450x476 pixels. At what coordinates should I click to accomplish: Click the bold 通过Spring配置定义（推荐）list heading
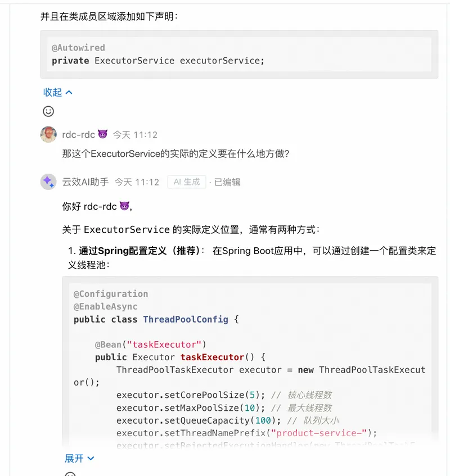point(138,251)
